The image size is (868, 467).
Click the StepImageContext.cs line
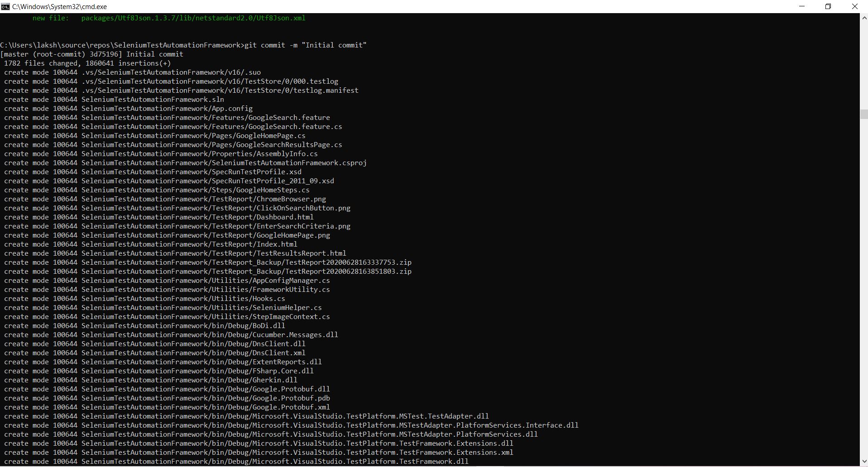[x=167, y=317]
